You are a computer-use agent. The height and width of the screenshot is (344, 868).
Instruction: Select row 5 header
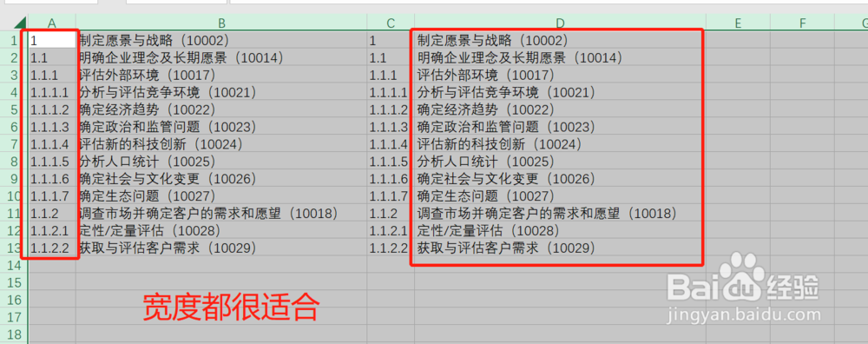pyautogui.click(x=14, y=109)
